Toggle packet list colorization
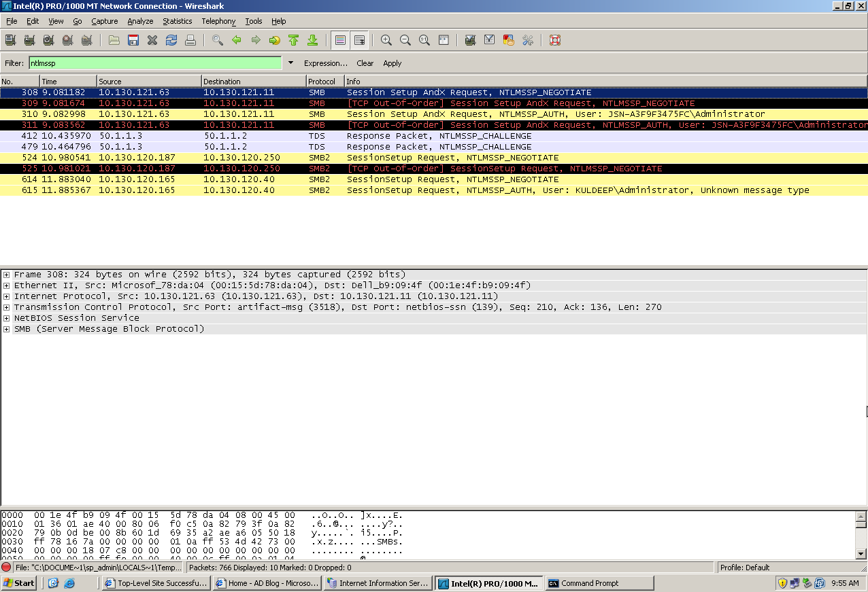Image resolution: width=868 pixels, height=592 pixels. (x=339, y=40)
